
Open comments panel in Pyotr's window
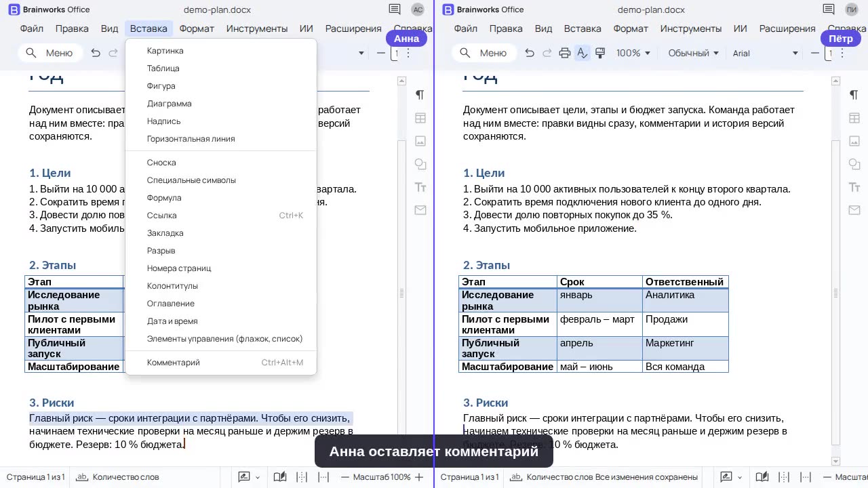[x=828, y=9]
